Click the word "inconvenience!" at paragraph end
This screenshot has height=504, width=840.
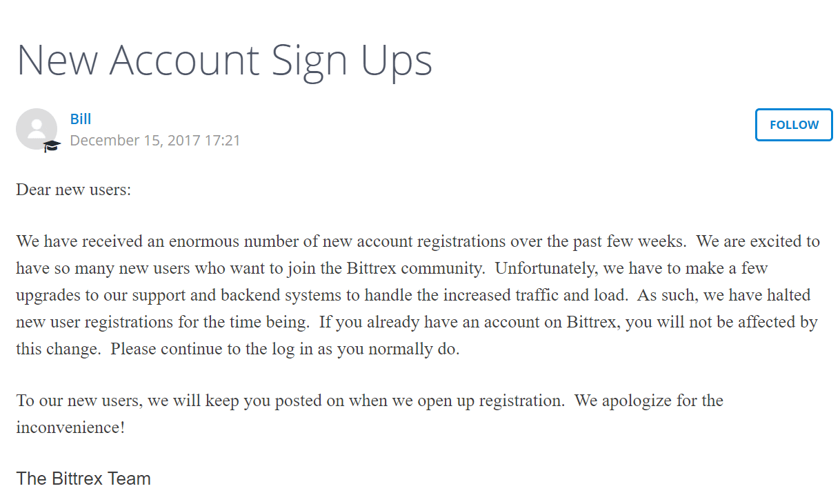pyautogui.click(x=71, y=427)
